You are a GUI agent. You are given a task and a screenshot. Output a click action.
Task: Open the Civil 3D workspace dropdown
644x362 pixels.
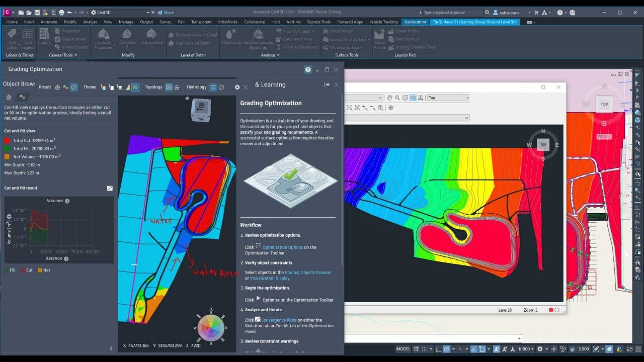pos(120,12)
